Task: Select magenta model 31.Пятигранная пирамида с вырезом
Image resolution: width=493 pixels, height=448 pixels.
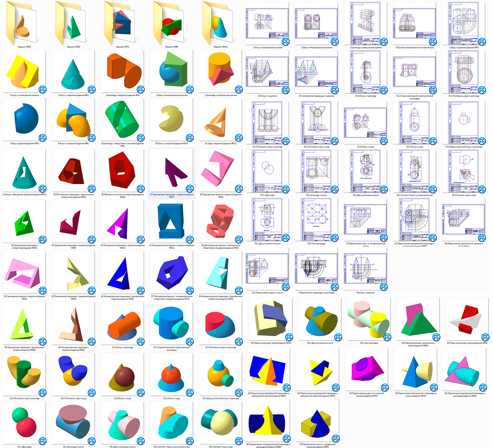Action: [x=122, y=222]
